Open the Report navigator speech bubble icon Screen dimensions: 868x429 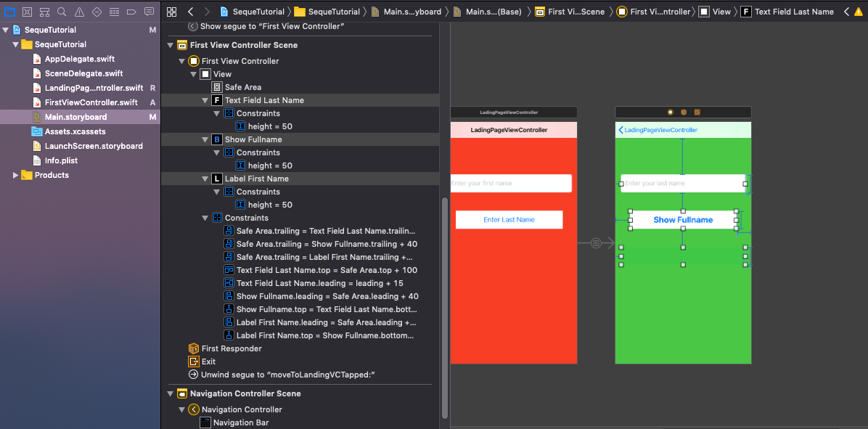point(149,11)
